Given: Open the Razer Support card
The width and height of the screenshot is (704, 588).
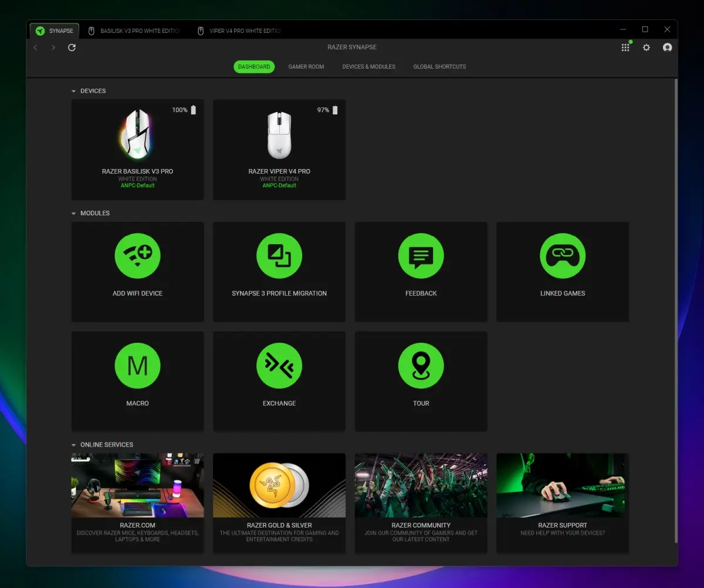Looking at the screenshot, I should coord(563,502).
